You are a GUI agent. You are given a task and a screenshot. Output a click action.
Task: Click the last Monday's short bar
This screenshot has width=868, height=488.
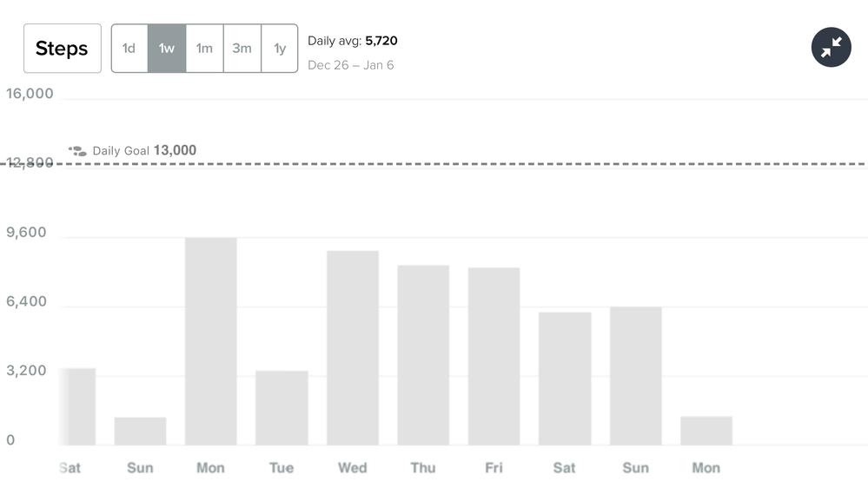click(x=706, y=431)
